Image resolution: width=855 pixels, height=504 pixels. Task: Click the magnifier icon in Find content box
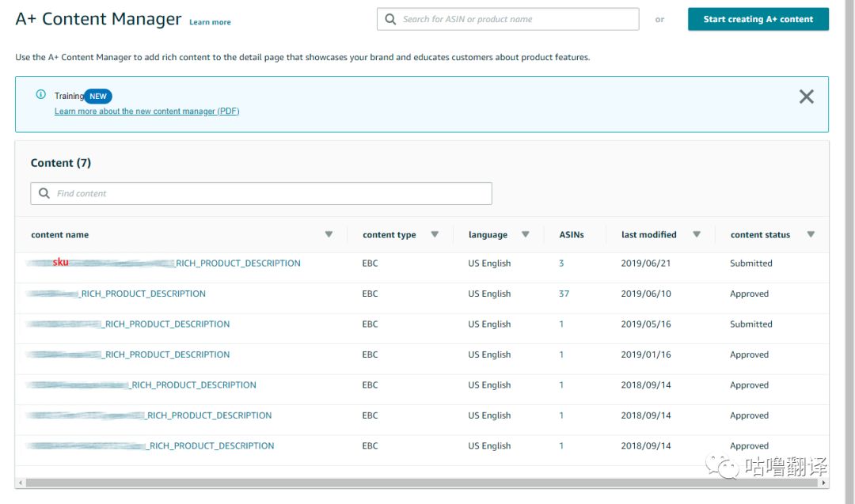click(44, 193)
